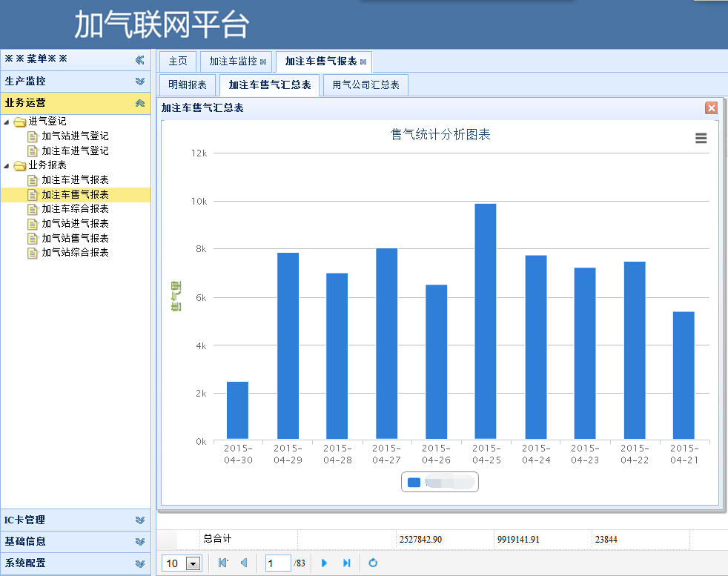This screenshot has height=576, width=728.
Task: Close the 加注车监控 tab with its x icon
Action: [263, 62]
